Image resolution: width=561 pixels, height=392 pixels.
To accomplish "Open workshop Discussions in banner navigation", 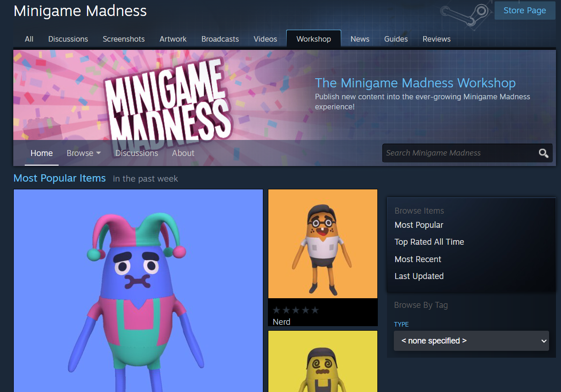I will click(x=136, y=153).
